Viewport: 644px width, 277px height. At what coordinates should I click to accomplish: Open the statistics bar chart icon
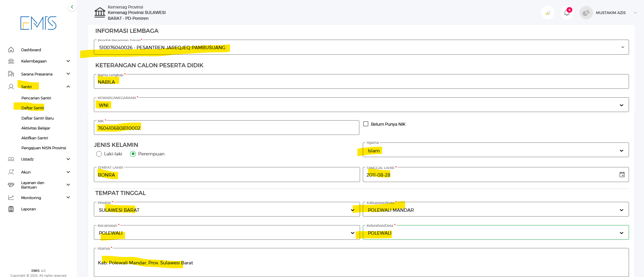pos(548,13)
